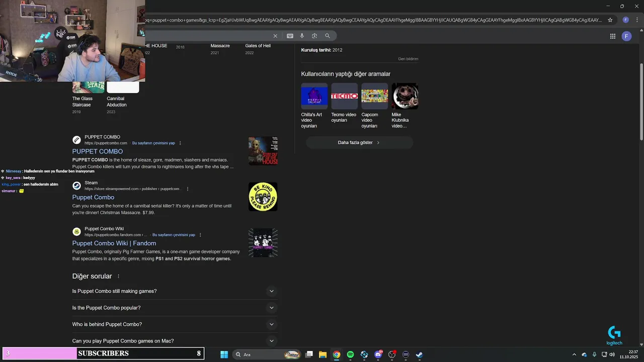Show hidden system tray icons
The height and width of the screenshot is (362, 644).
pyautogui.click(x=574, y=354)
